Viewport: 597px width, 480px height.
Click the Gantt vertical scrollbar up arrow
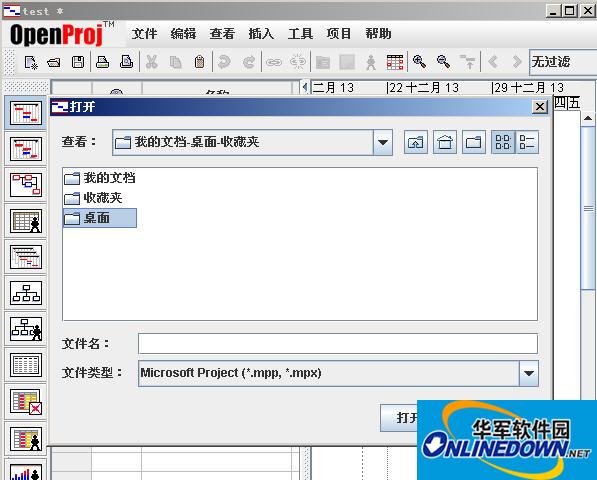point(588,118)
